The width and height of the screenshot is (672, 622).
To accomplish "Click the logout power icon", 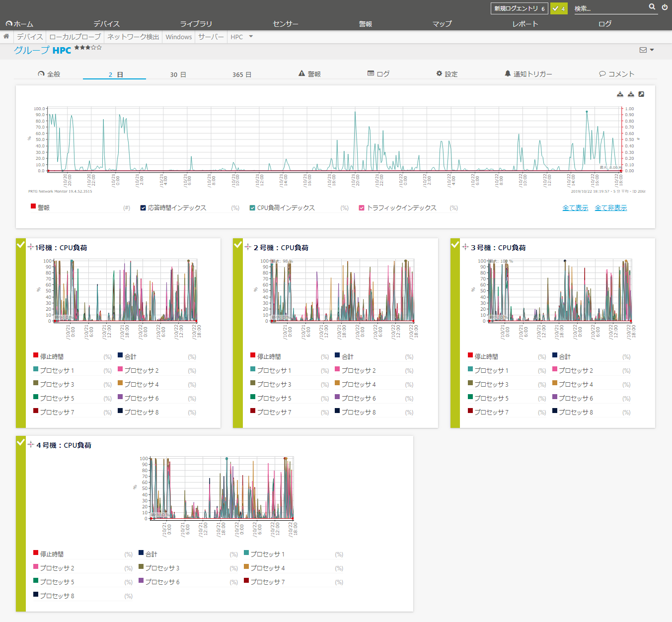I will (x=665, y=7).
